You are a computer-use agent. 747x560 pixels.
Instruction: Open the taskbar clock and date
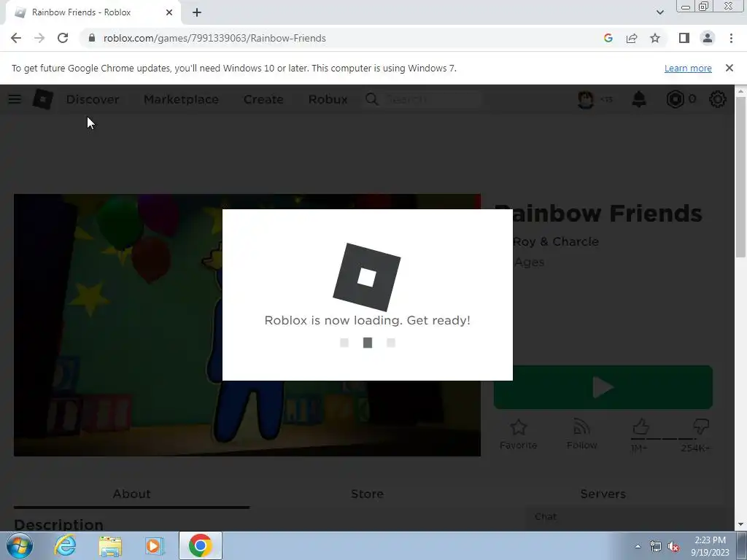[x=710, y=546]
